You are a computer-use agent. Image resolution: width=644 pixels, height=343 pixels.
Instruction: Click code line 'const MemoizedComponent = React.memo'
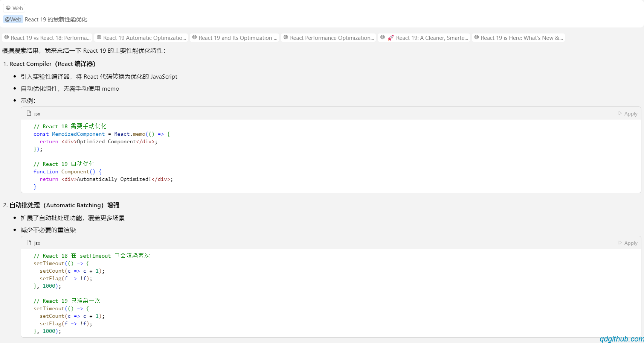[102, 134]
